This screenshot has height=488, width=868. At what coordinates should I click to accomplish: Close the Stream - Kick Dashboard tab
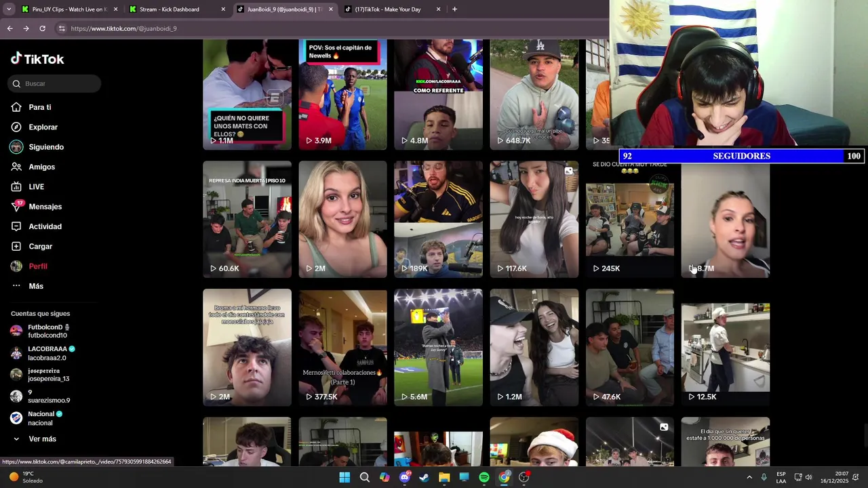223,9
